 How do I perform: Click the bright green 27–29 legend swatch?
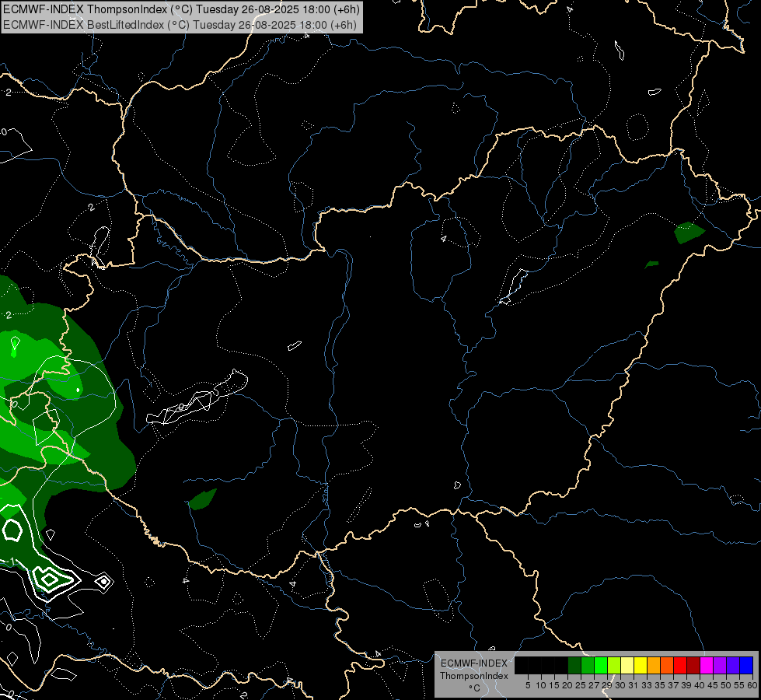pyautogui.click(x=601, y=665)
